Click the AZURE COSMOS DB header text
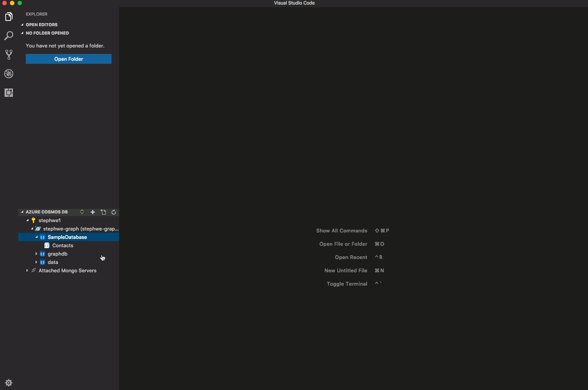The width and height of the screenshot is (588, 390). (x=47, y=212)
